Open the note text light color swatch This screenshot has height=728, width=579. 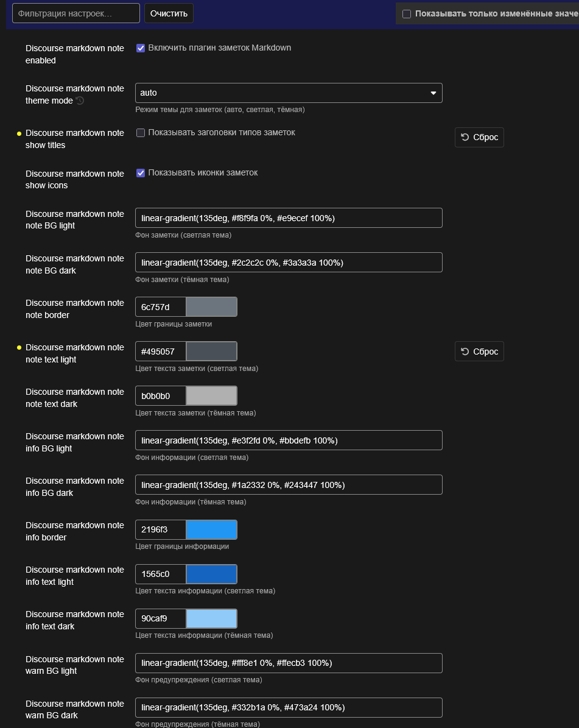[x=211, y=352]
